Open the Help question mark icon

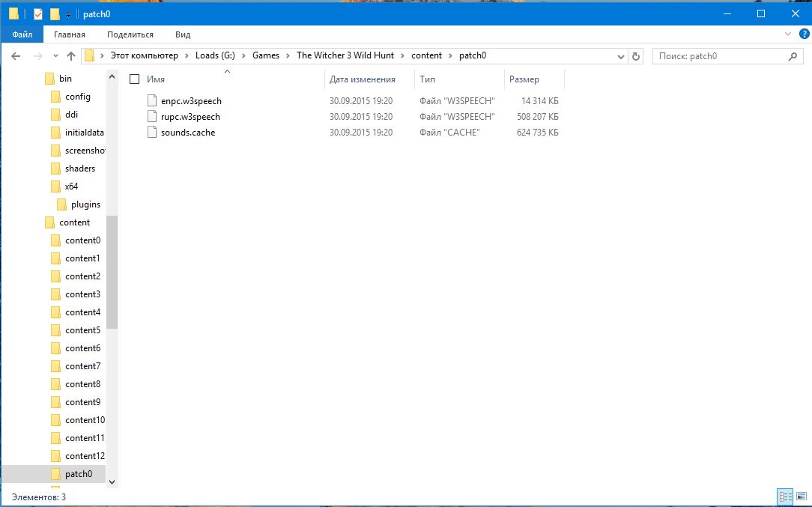pos(804,34)
